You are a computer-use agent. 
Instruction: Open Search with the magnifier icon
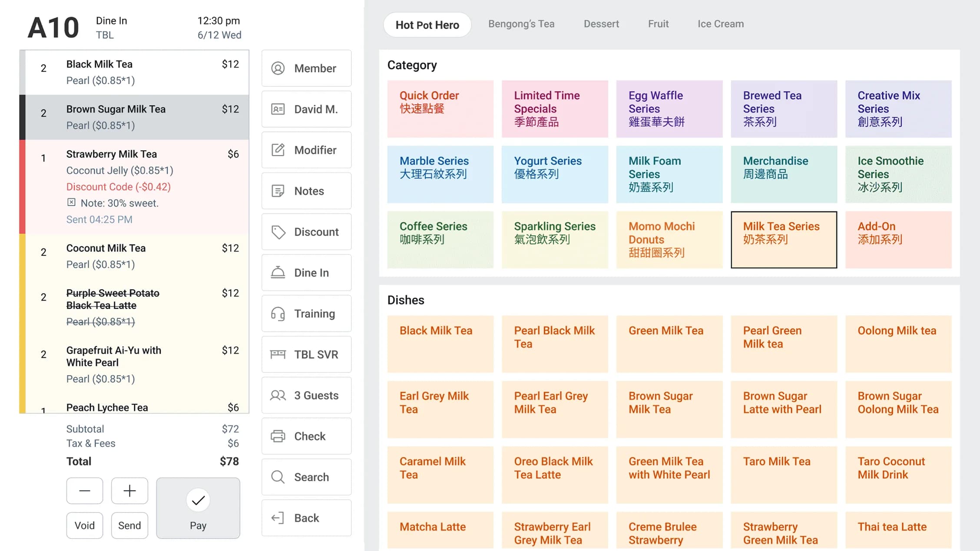click(278, 477)
